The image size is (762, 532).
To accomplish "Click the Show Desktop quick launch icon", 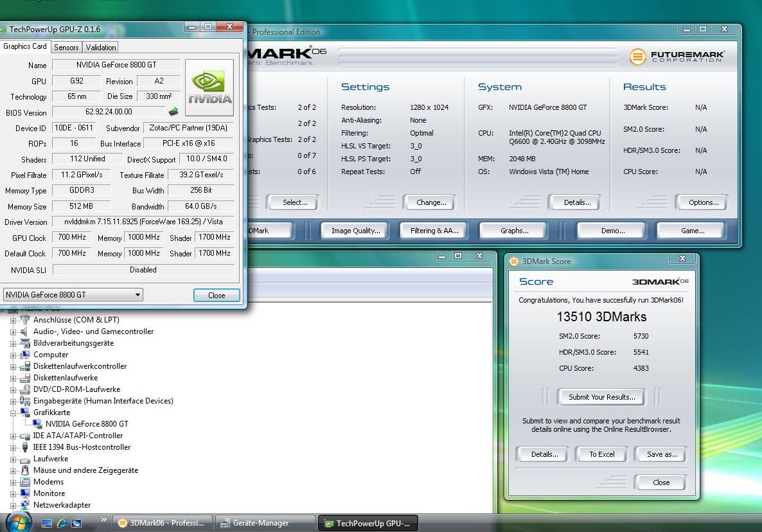I will tap(47, 523).
